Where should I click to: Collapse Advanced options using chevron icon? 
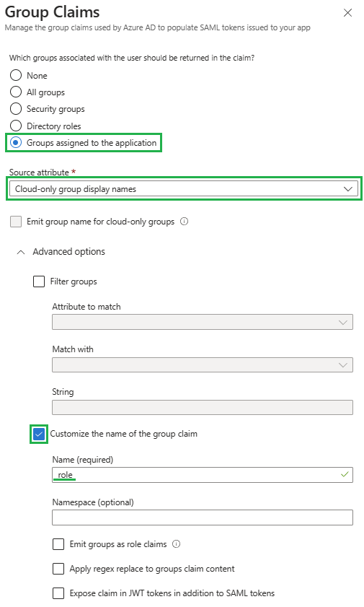[x=21, y=252]
